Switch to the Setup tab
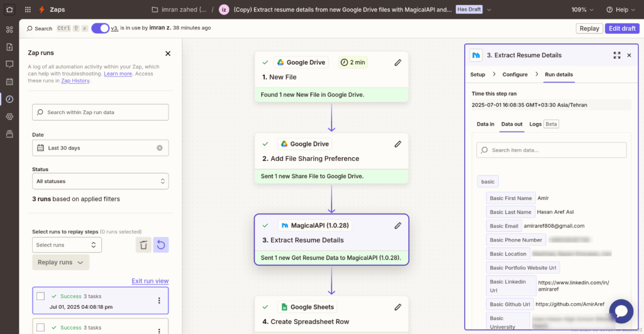644x334 pixels. [478, 74]
